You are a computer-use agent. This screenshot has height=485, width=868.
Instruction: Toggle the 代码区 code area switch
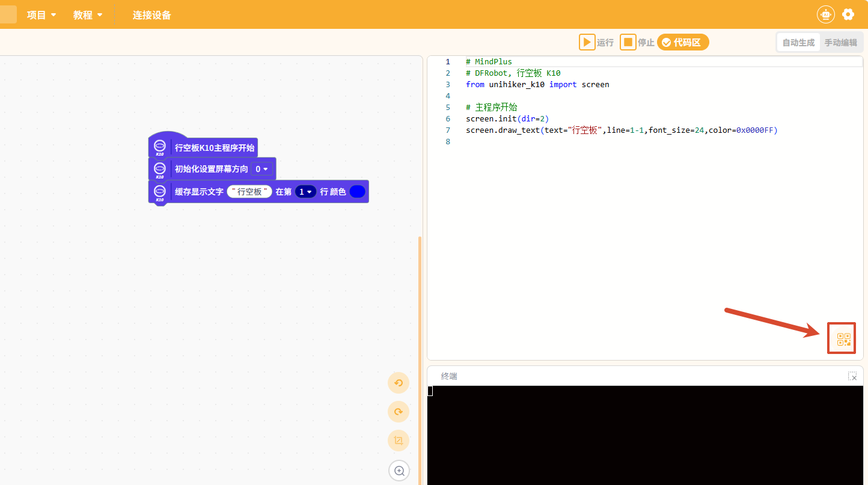point(683,42)
